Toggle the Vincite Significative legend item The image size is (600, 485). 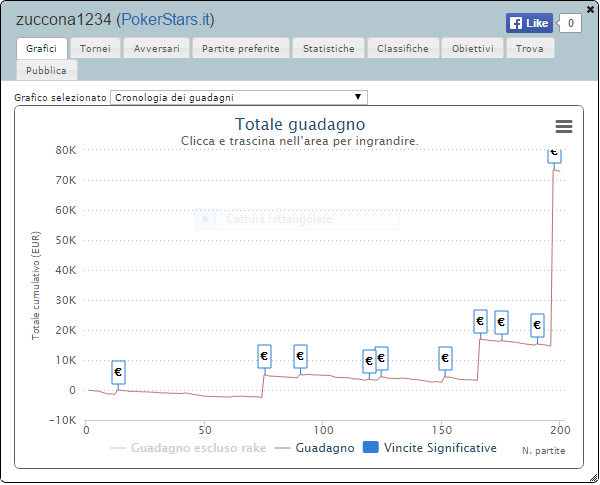coord(430,448)
